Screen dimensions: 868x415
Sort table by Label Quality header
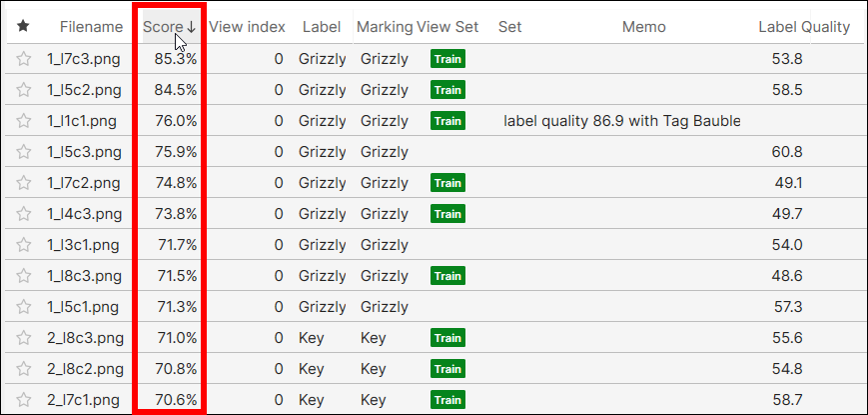coord(803,27)
